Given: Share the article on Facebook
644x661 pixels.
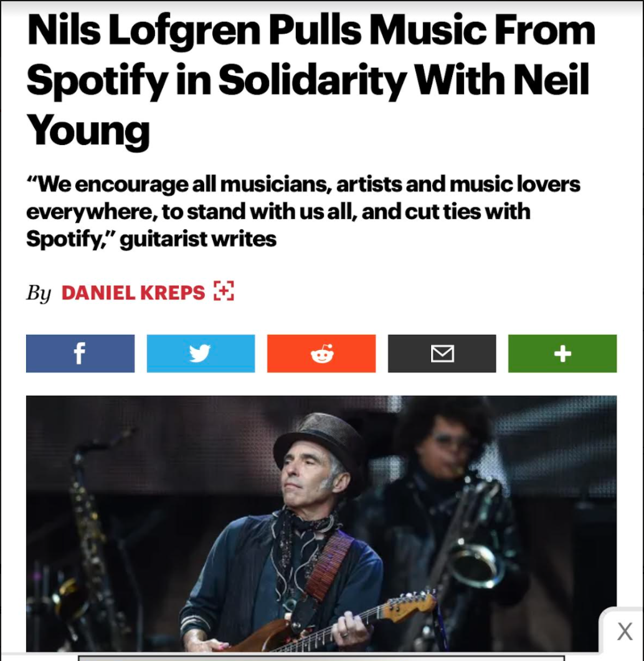Looking at the screenshot, I should (x=80, y=354).
